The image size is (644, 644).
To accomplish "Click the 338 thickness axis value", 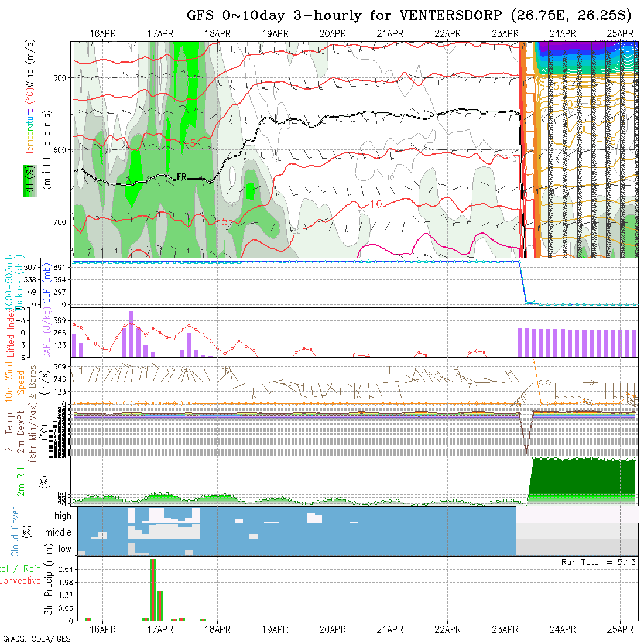I will [30, 280].
